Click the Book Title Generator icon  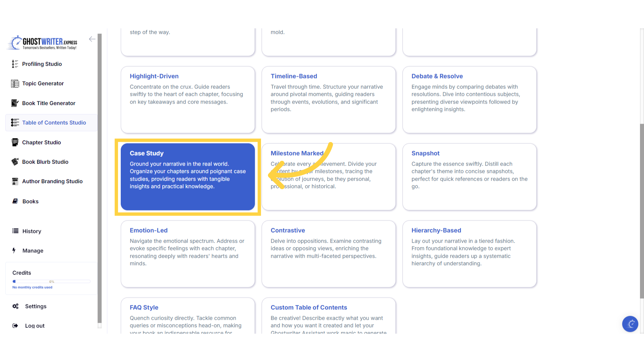click(15, 103)
